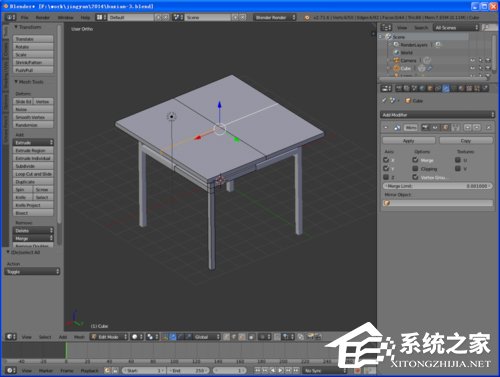This screenshot has width=500, height=377.
Task: Open the 3D view editor type selector
Action: tap(11, 337)
